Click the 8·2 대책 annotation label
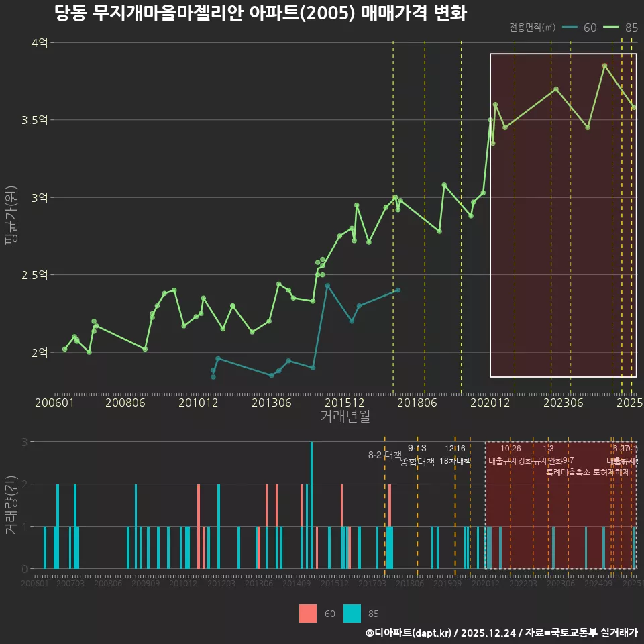 (384, 455)
